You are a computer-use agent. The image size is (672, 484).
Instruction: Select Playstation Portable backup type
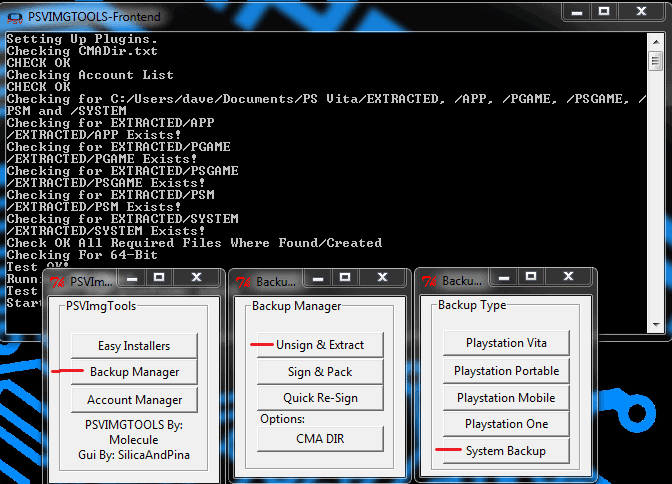click(x=506, y=370)
